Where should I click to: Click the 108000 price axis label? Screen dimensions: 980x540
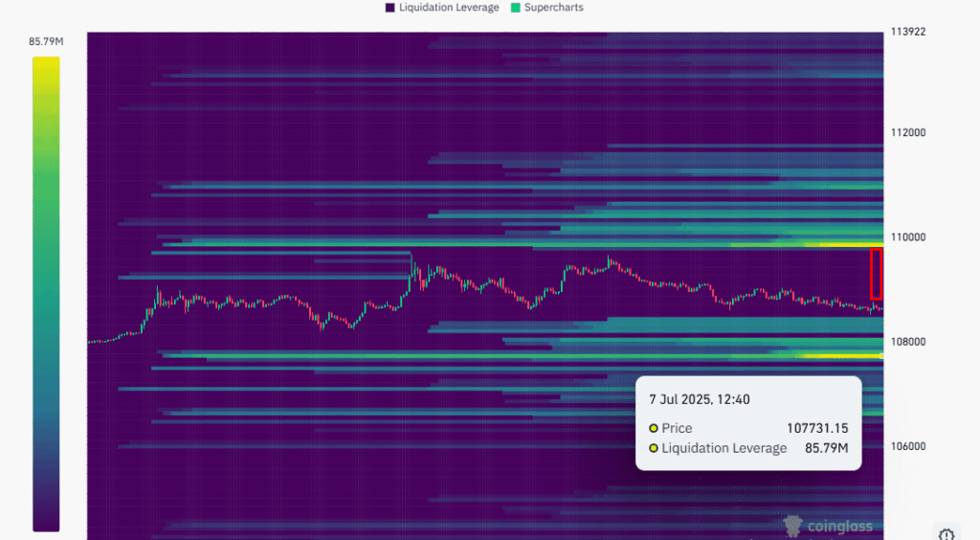click(909, 342)
